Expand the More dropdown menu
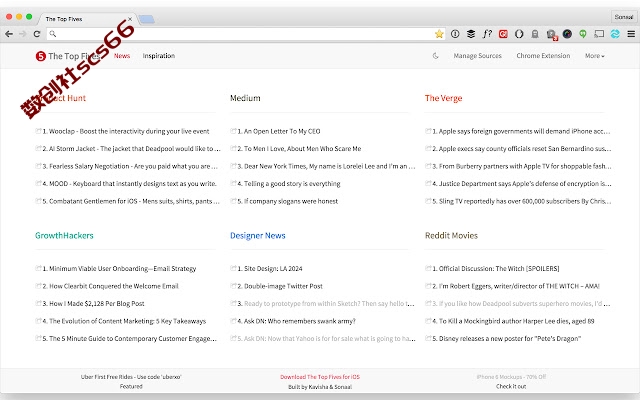The width and height of the screenshot is (640, 400). coord(595,56)
